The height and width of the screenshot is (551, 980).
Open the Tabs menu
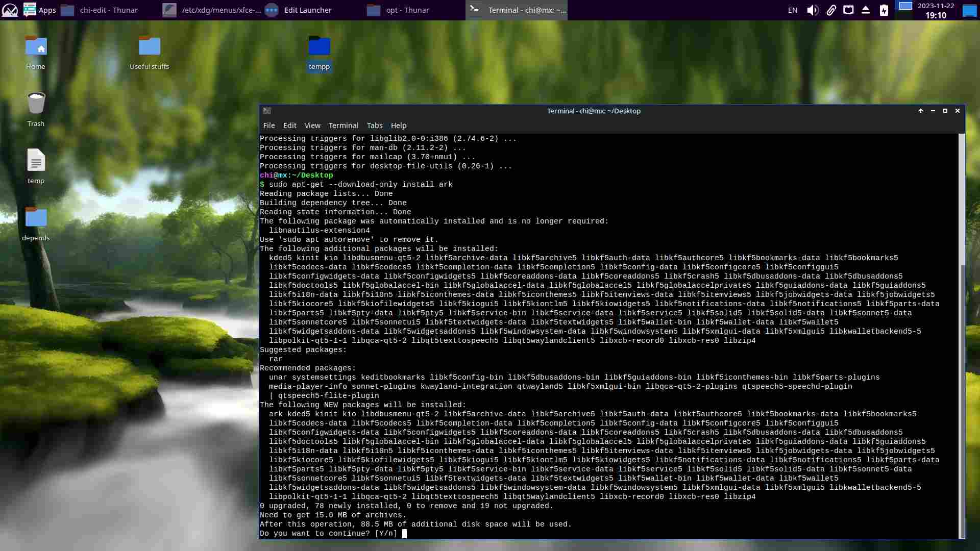[x=374, y=126]
